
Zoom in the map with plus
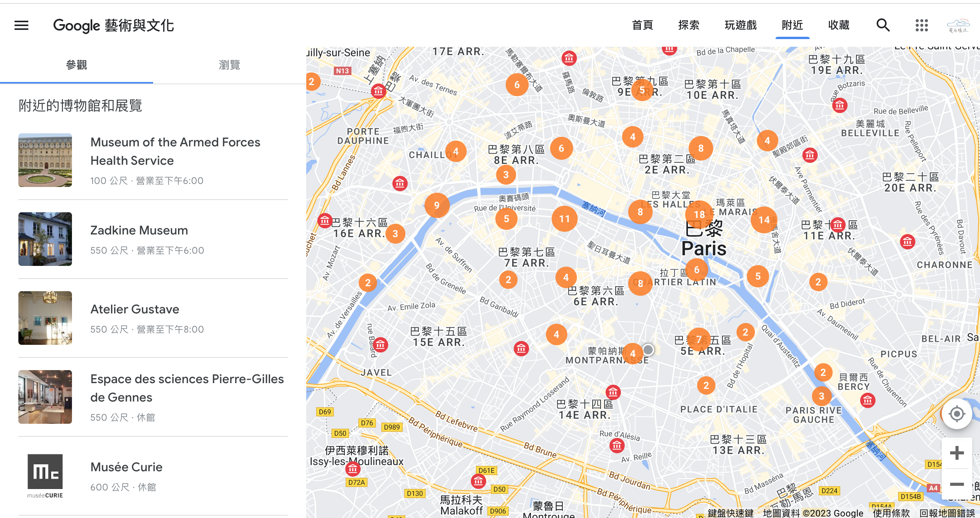point(957,453)
